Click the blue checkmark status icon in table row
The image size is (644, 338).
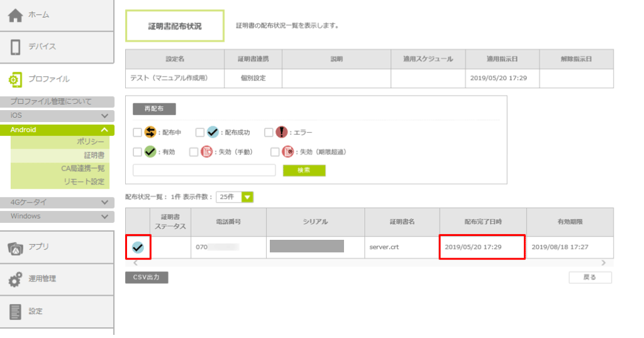coord(138,248)
